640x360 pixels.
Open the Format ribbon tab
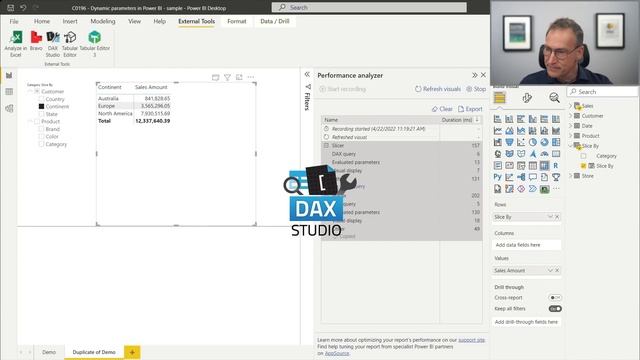click(237, 21)
